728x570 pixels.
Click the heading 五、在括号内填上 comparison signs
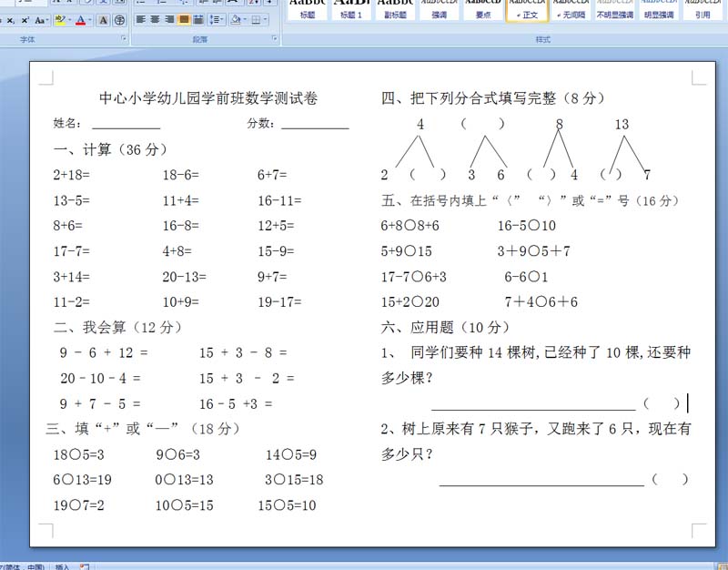531,200
